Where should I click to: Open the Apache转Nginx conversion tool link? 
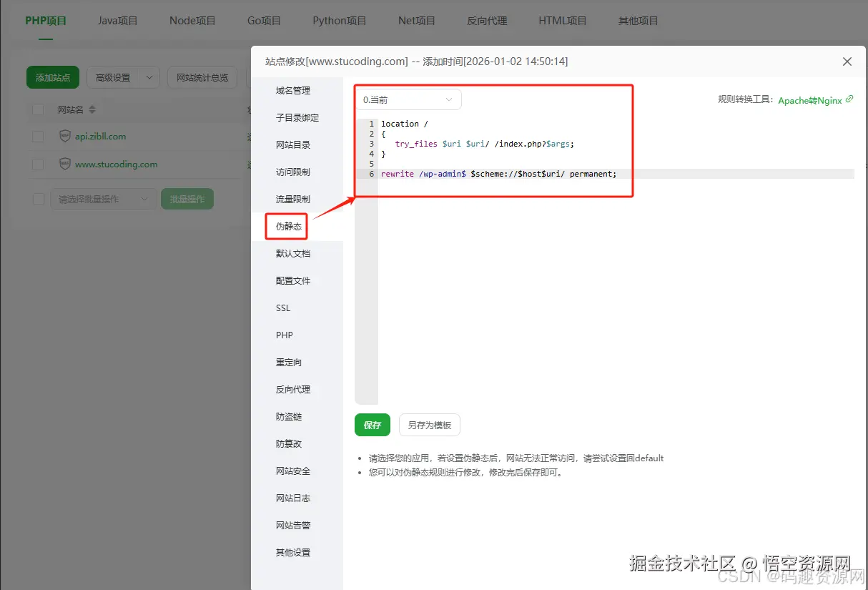[810, 100]
